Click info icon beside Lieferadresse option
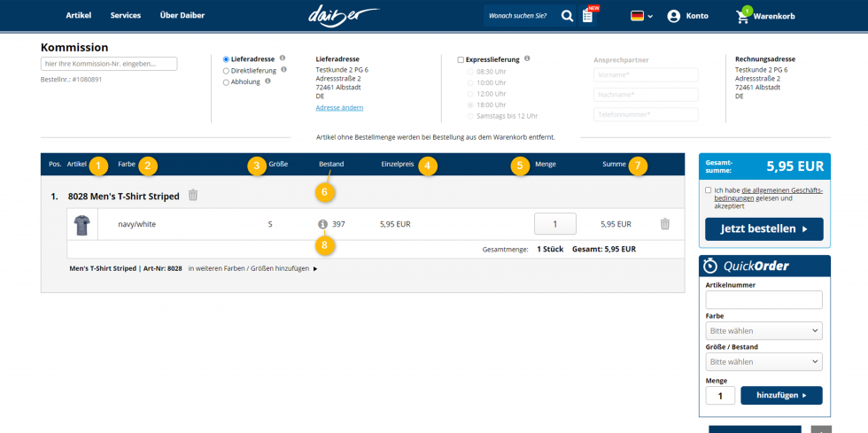The height and width of the screenshot is (433, 868). (x=283, y=58)
